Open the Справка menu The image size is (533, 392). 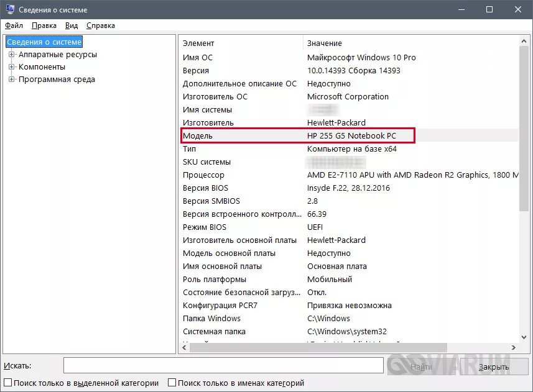[x=101, y=25]
